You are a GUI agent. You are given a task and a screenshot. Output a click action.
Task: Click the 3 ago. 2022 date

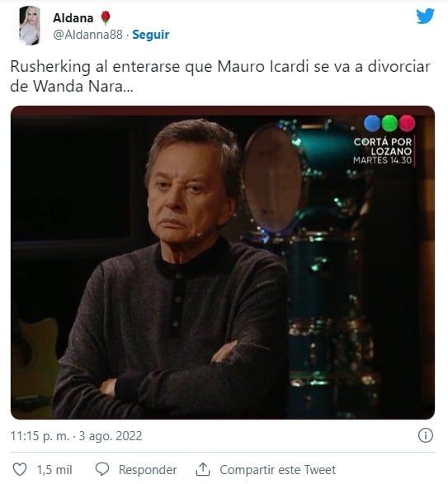(x=111, y=436)
